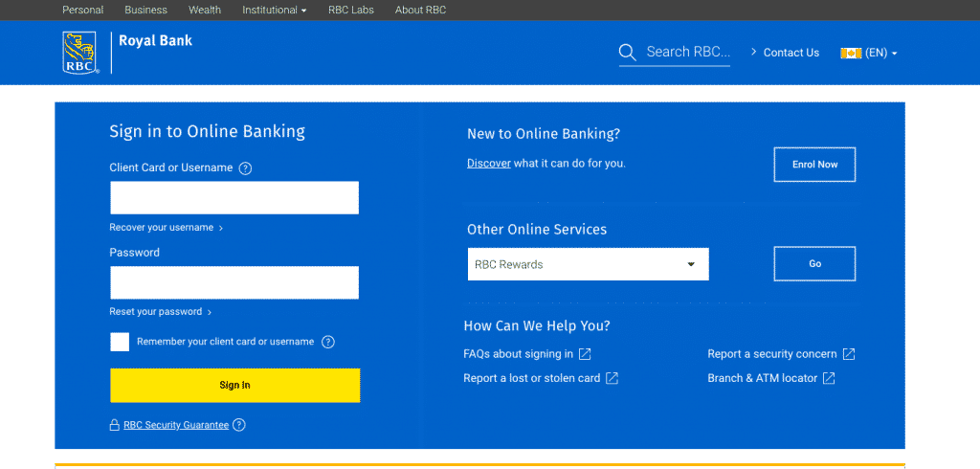
Task: Open the Business menu item
Action: pos(145,10)
